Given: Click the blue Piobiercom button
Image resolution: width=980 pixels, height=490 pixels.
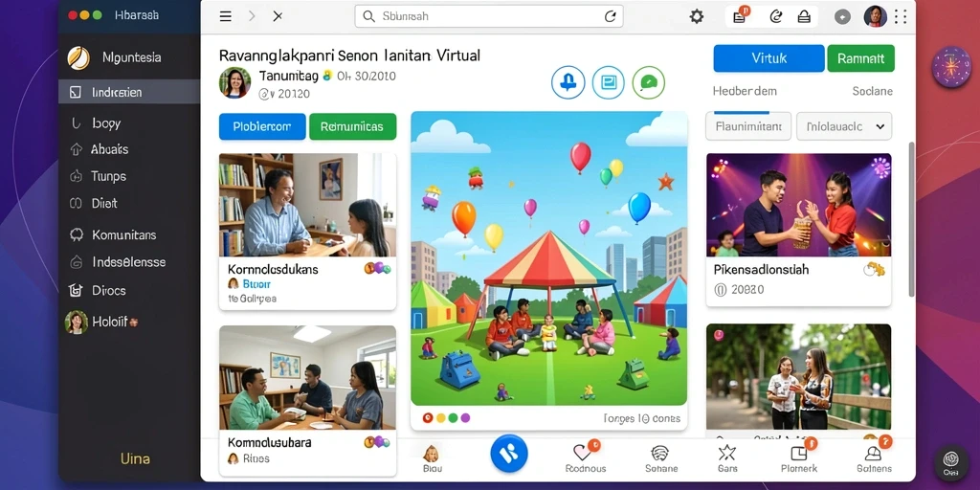Looking at the screenshot, I should click(x=262, y=126).
